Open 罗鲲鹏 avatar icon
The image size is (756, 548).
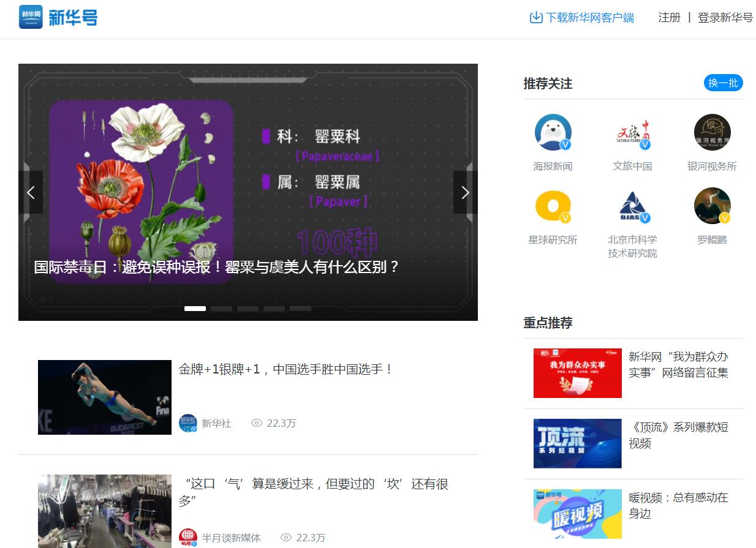[x=712, y=206]
